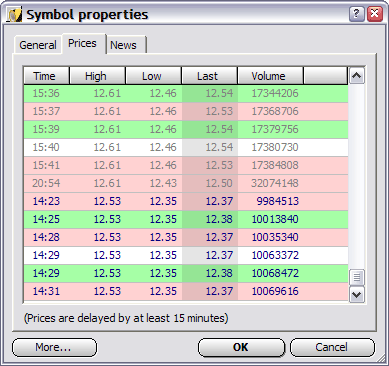Click volume value 10069616
389x366 pixels.
tap(275, 291)
